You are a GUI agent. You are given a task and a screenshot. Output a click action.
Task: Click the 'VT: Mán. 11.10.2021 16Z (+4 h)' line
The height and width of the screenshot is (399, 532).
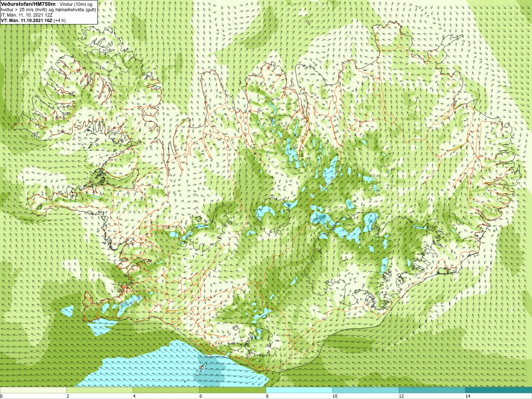click(33, 20)
